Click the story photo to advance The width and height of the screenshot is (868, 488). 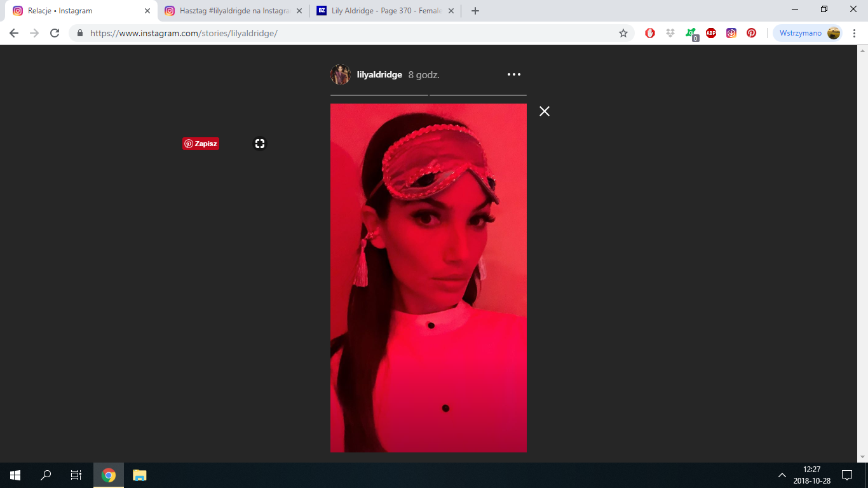(x=428, y=278)
